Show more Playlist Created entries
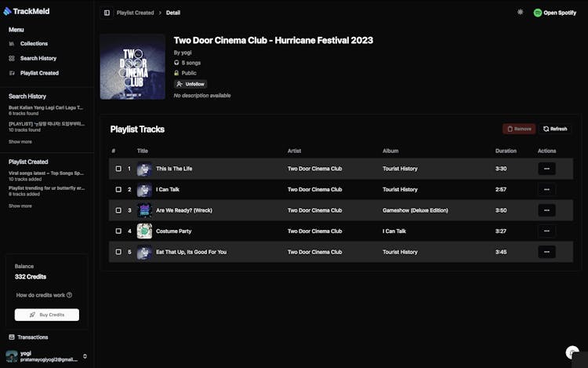 (20, 206)
